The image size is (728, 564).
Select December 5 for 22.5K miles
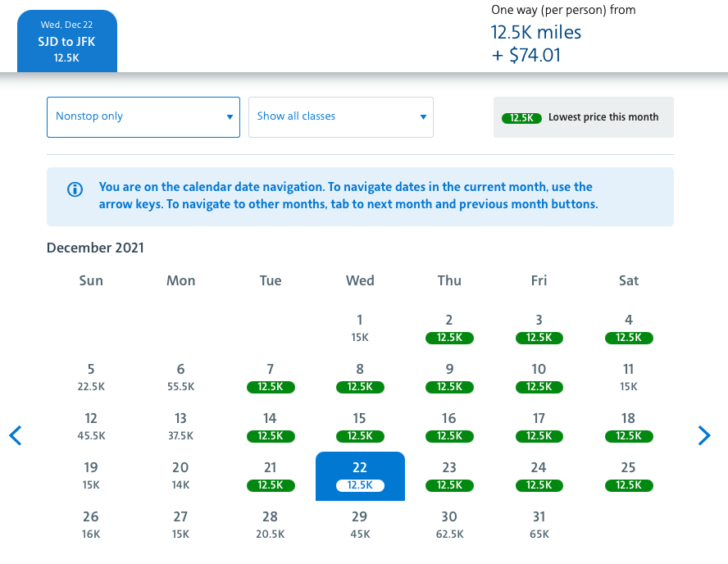pos(91,377)
